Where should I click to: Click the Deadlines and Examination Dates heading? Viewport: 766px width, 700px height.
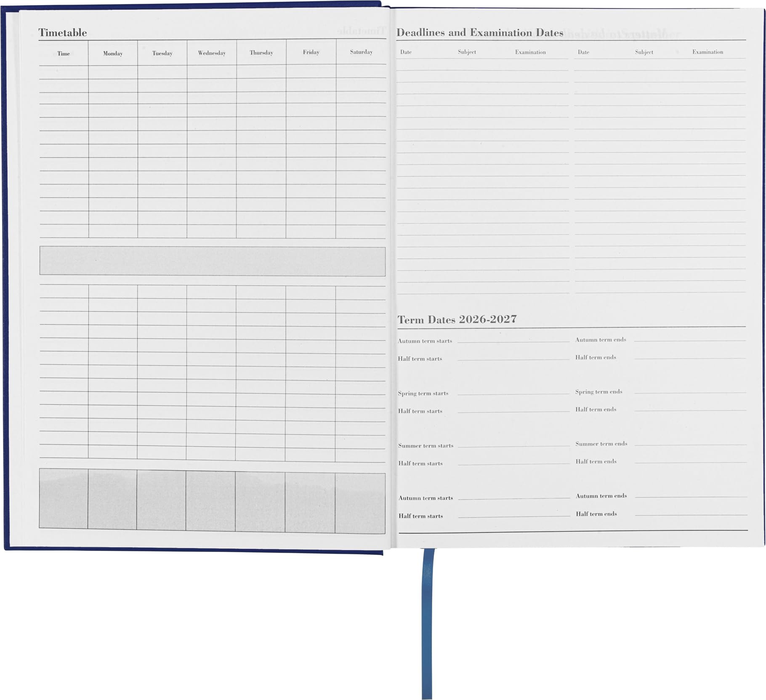click(x=480, y=33)
